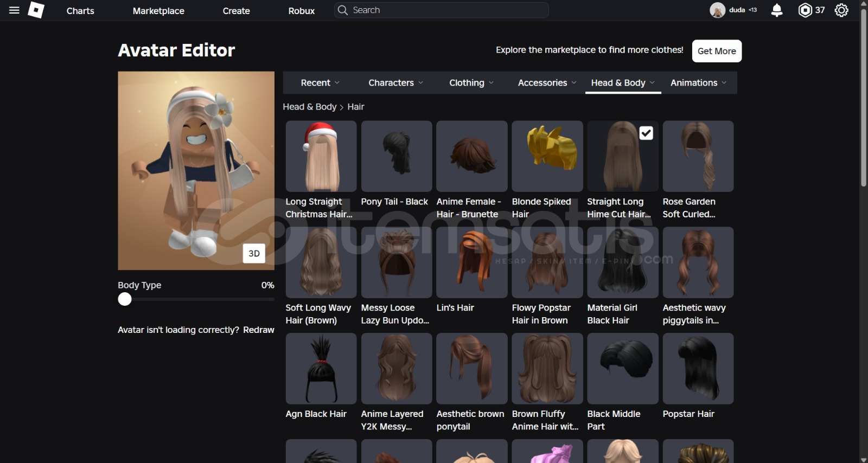Open the hamburger navigation menu
The image size is (868, 463).
tap(15, 10)
